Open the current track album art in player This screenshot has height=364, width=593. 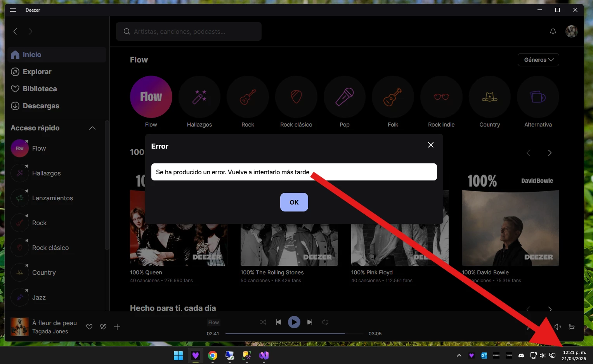pos(20,327)
